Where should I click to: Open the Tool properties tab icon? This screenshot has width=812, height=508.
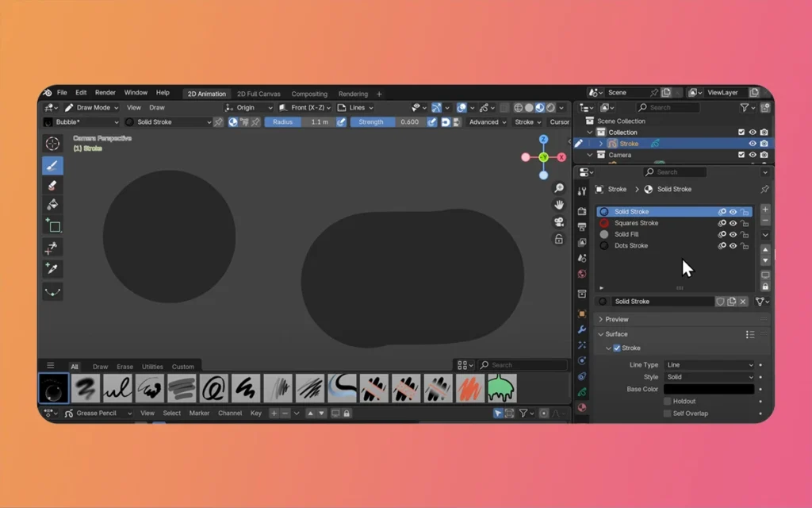tap(582, 191)
